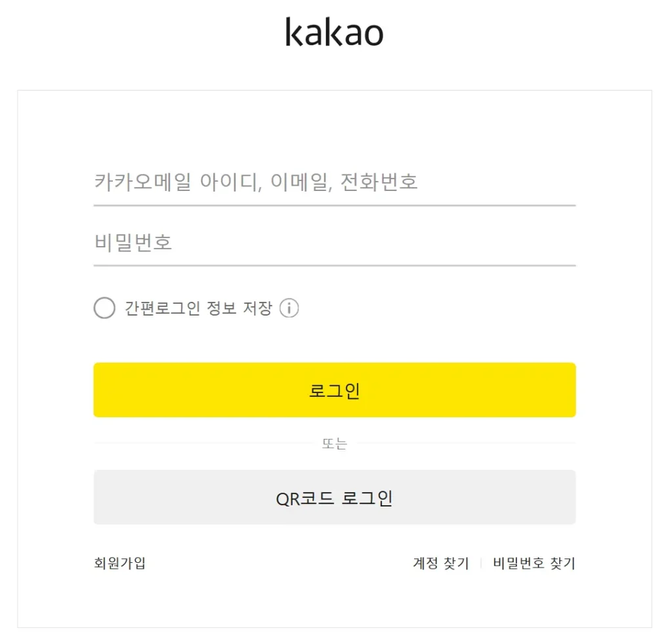
Task: Toggle the simple login save circle
Action: point(104,308)
